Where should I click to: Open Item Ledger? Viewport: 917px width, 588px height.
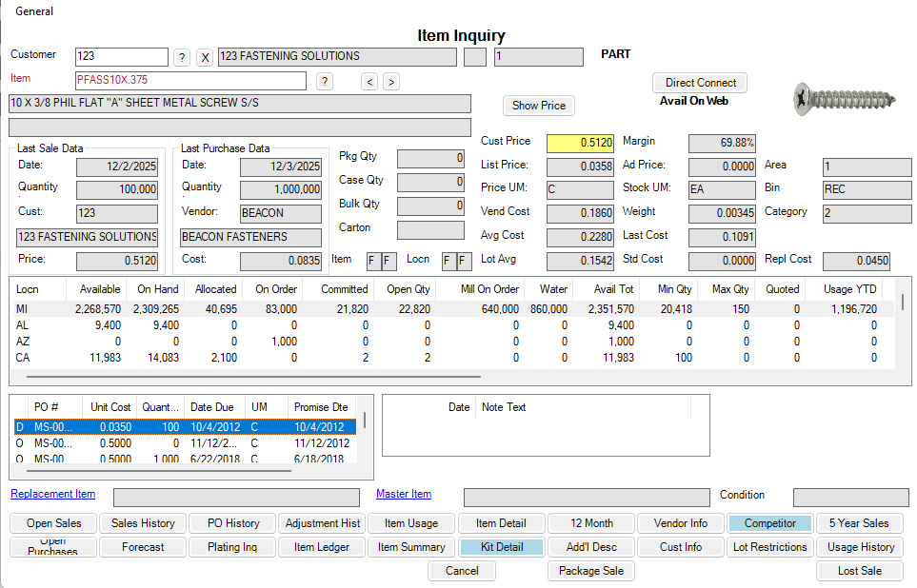(323, 547)
